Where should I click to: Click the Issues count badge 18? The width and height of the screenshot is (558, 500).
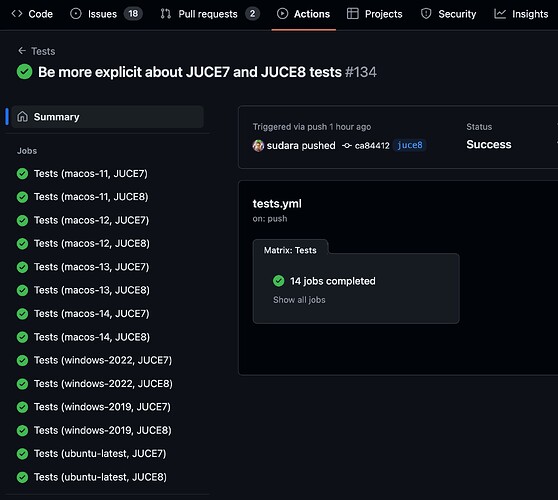(x=133, y=14)
